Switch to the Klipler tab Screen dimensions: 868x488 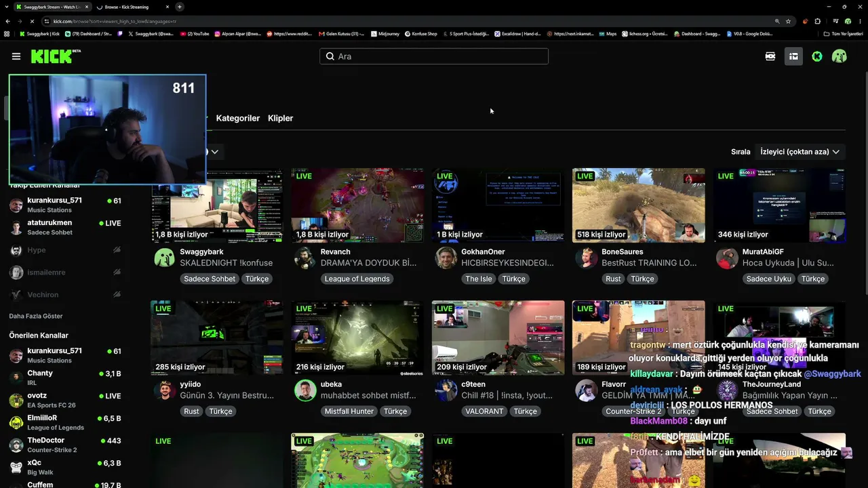coord(281,118)
